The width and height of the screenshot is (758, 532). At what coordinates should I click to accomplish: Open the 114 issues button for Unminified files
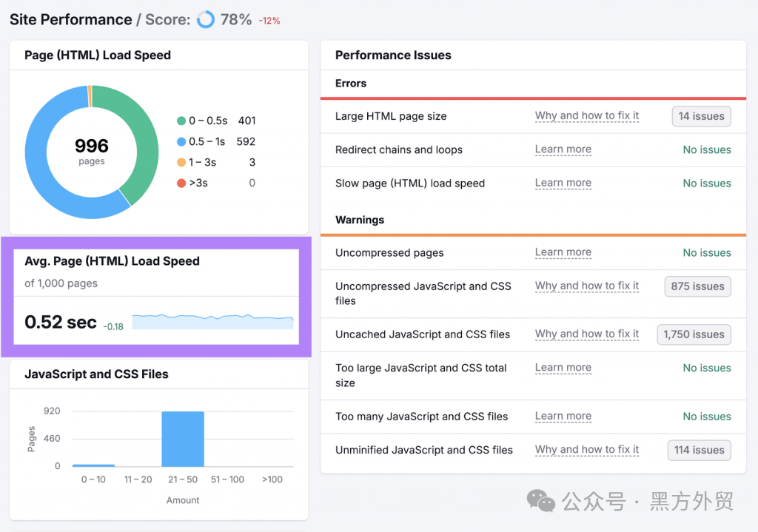pos(699,450)
